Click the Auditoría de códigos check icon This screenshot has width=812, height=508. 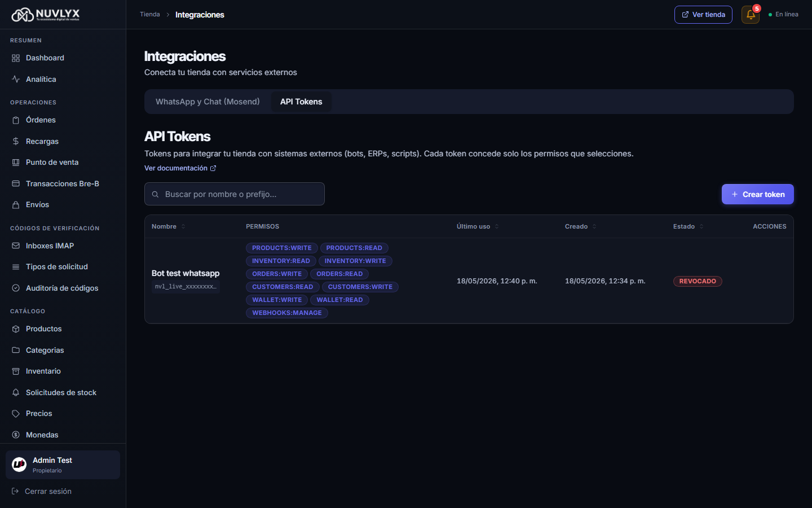(x=16, y=288)
